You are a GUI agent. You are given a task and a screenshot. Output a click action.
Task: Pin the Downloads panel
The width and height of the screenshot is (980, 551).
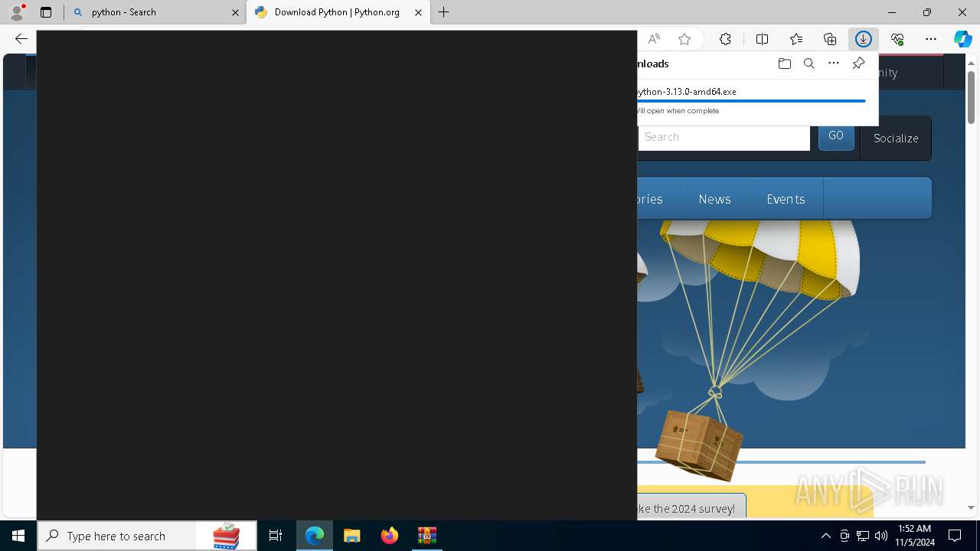[858, 64]
